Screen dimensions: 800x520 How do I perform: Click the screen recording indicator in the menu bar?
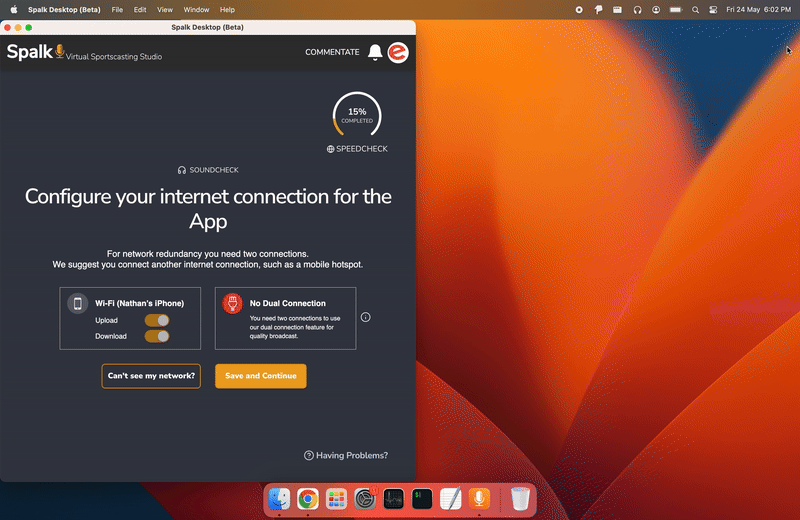point(579,10)
